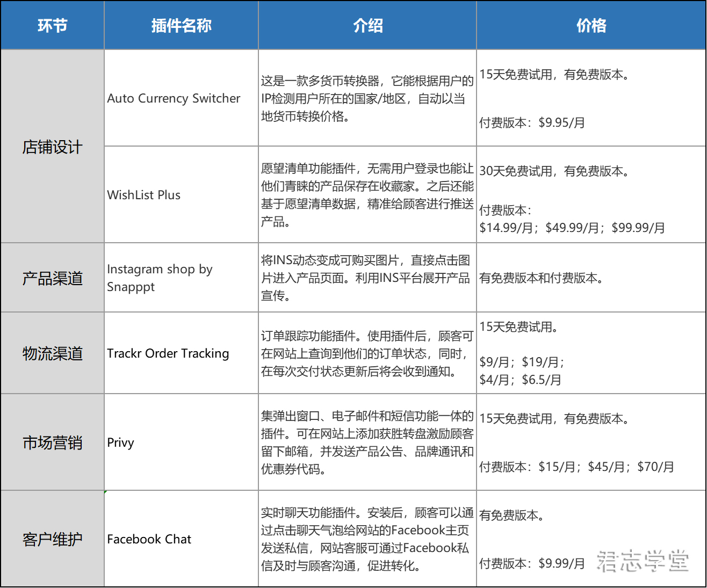Screen dimensions: 707x588
Task: Click the description starting 将INS动态变成可购买图片
Action: click(366, 278)
